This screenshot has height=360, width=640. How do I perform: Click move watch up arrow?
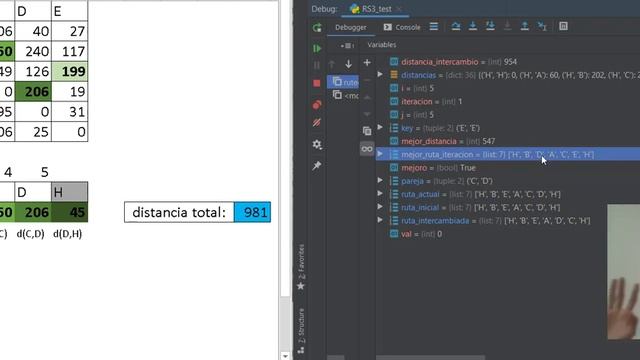367,97
